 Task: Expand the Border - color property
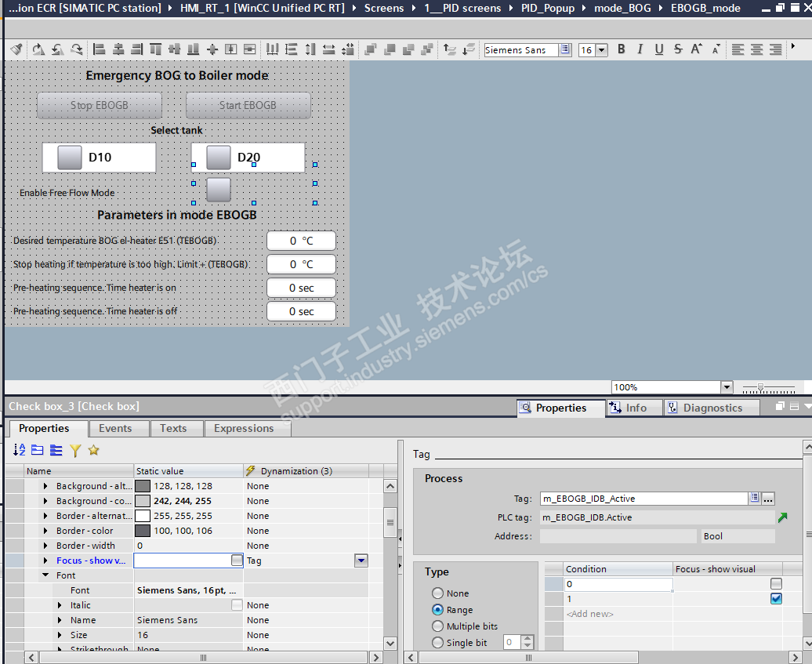click(x=45, y=531)
